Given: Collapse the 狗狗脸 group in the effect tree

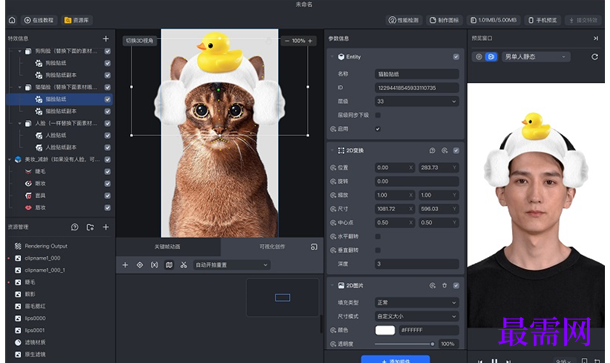Looking at the screenshot, I should (x=19, y=51).
